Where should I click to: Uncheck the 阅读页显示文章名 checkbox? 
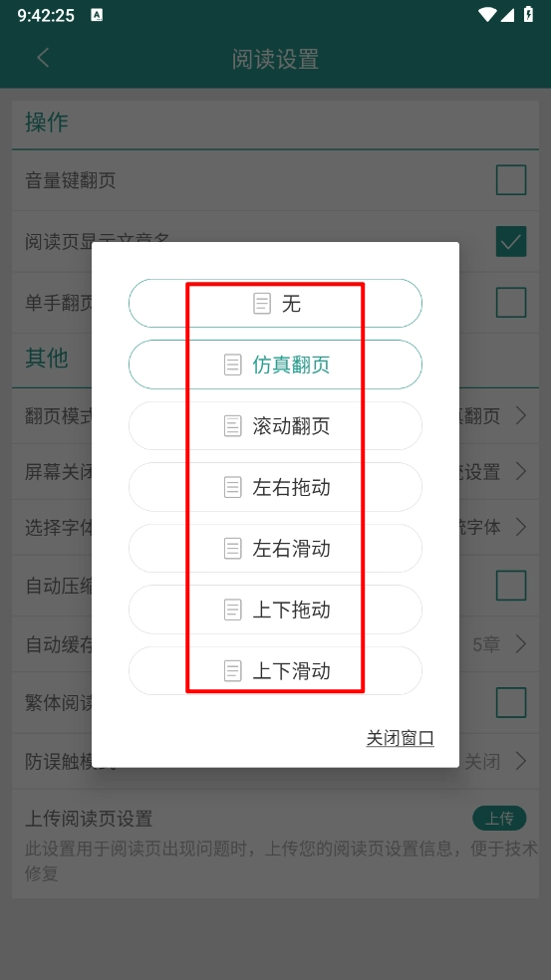pyautogui.click(x=511, y=242)
